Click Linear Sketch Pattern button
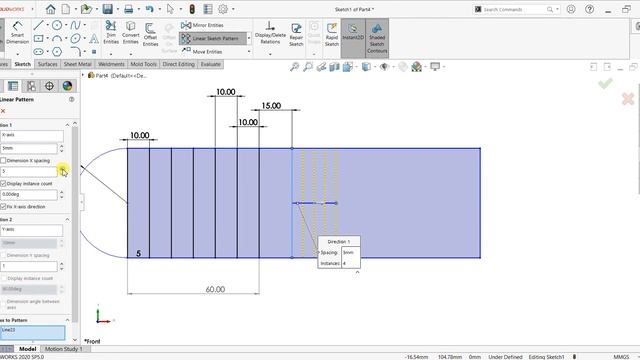Viewport: 640px width, 360px height. pos(213,38)
